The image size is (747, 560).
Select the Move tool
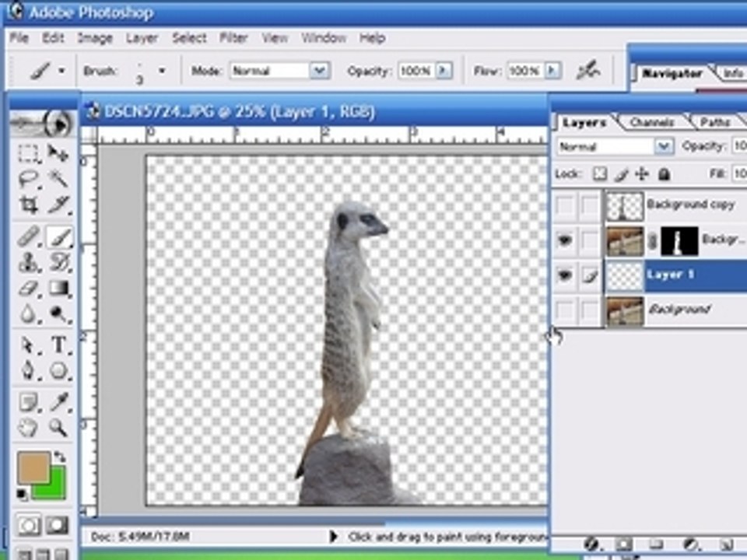click(x=58, y=154)
